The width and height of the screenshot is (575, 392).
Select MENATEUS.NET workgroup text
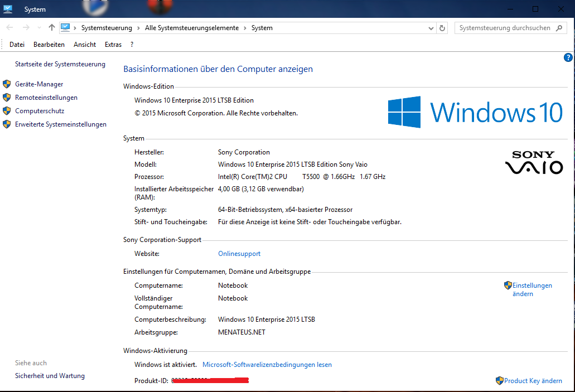tap(241, 332)
